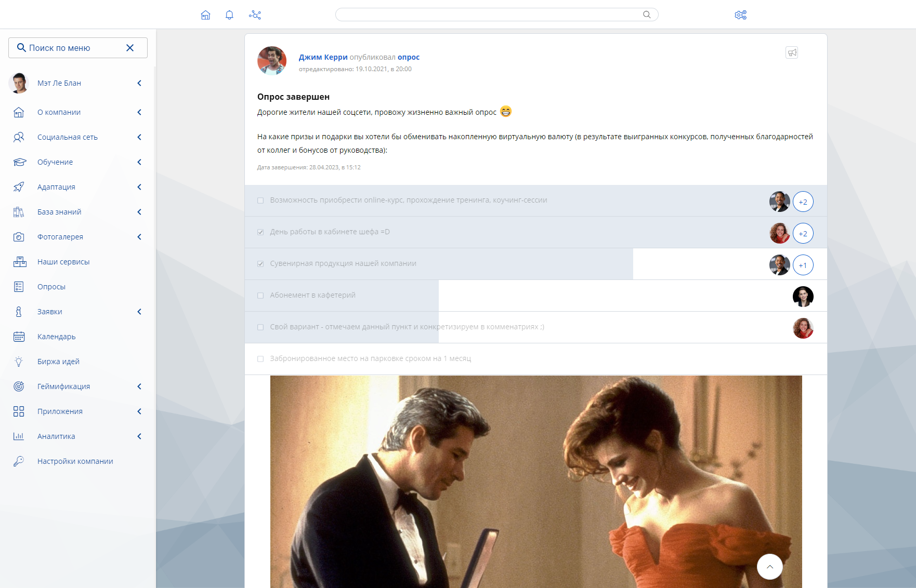Show the +1 voters for Сувенирная продукция
This screenshot has height=588, width=916.
click(x=803, y=265)
